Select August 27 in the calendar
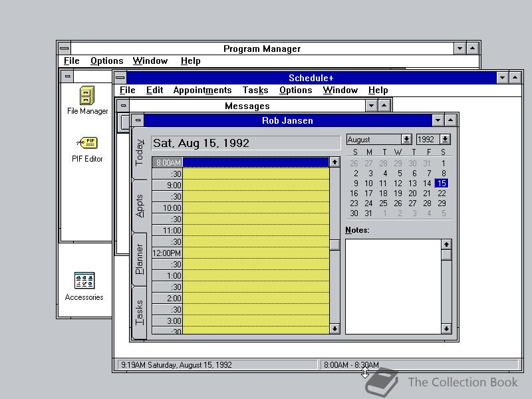 point(412,203)
